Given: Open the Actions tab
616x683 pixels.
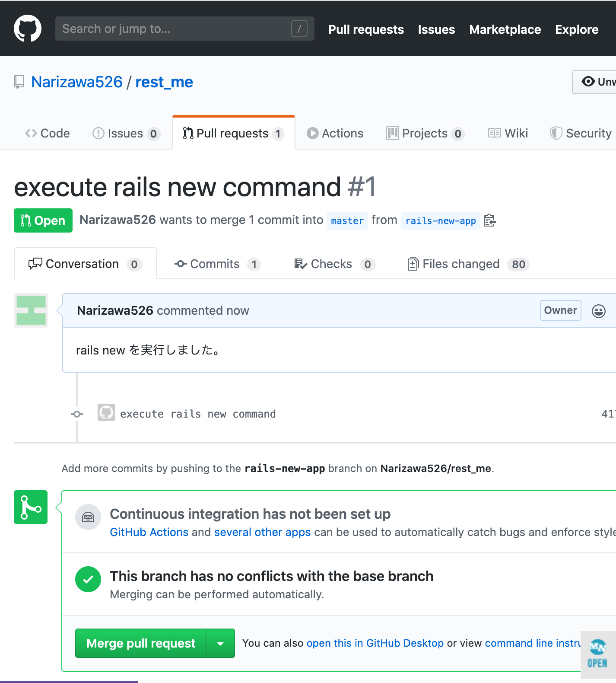Looking at the screenshot, I should tap(335, 133).
